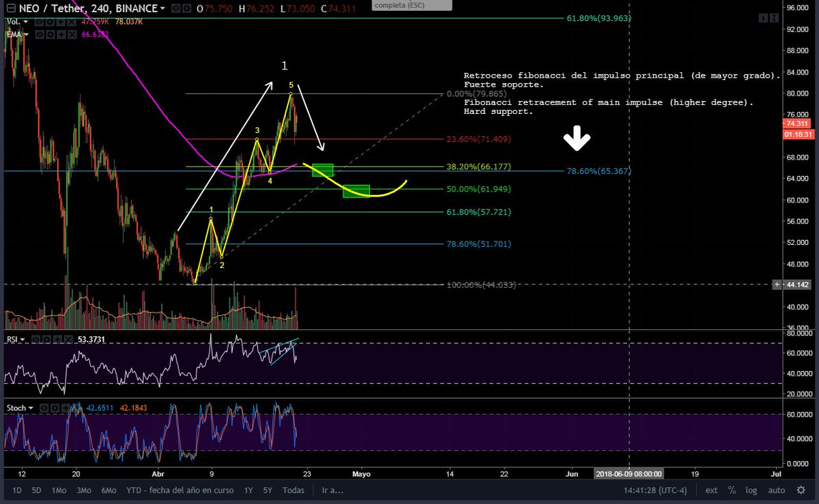
Task: Open the EMA indicator settings gear
Action: click(51, 35)
